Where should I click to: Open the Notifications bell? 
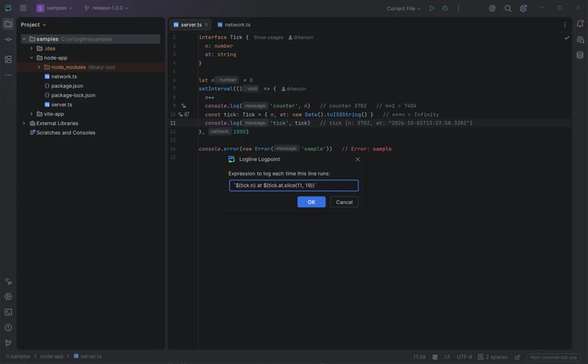[x=580, y=24]
